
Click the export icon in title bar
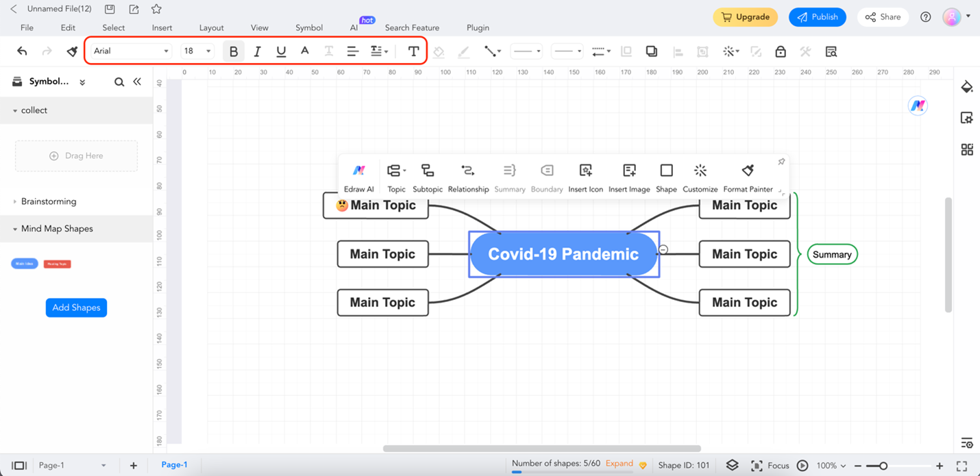[x=134, y=9]
